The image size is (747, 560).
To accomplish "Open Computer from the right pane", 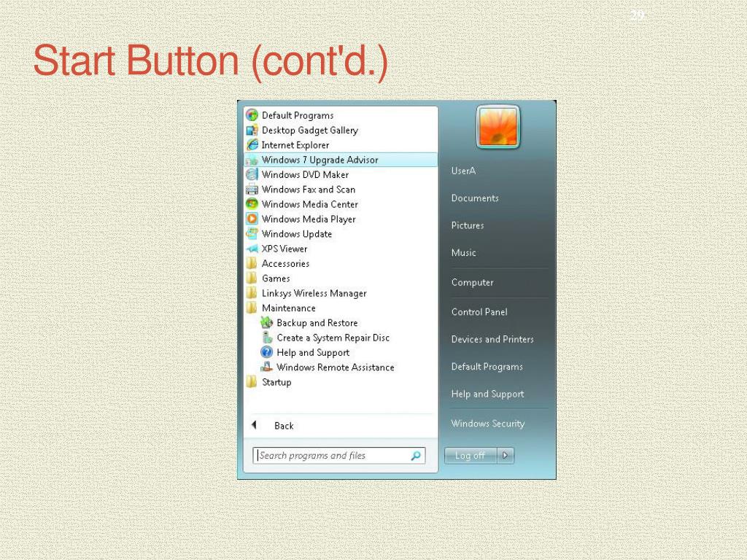I will [473, 282].
